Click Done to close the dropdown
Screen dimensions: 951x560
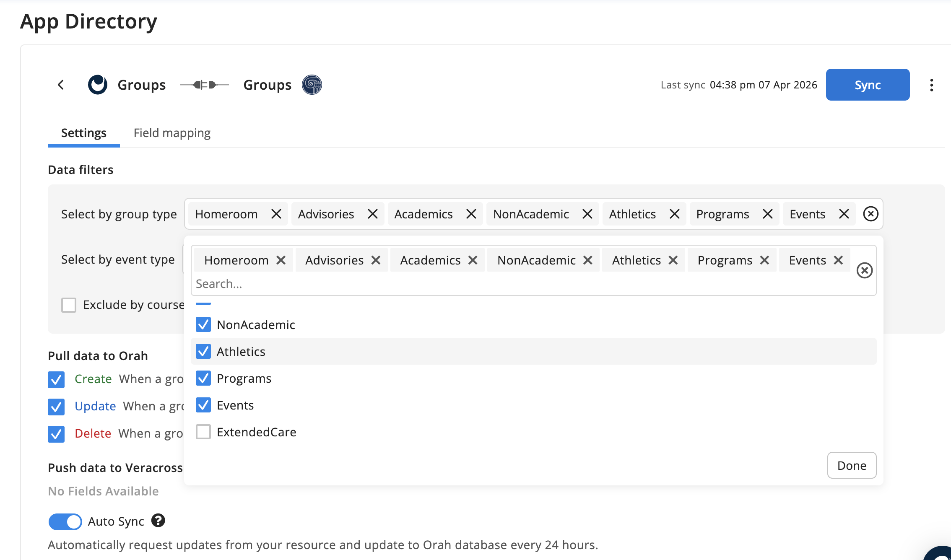(x=851, y=465)
